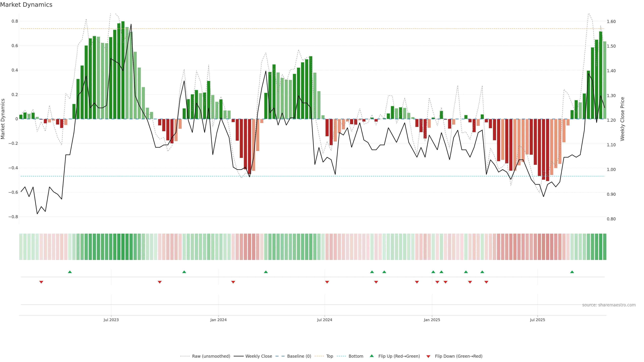Click the Weekly Close Price right axis title
The width and height of the screenshot is (644, 362).
tap(622, 119)
